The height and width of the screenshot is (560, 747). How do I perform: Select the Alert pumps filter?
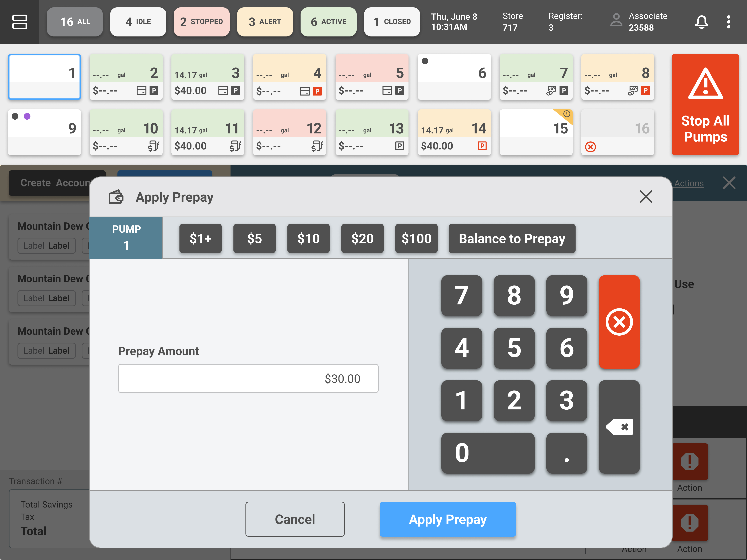265,22
